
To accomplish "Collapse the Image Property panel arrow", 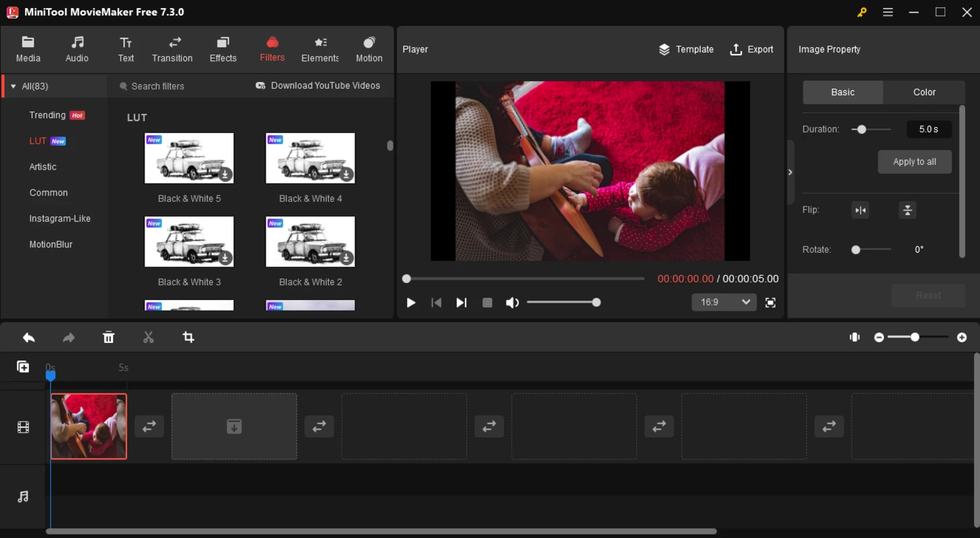I will [x=790, y=172].
